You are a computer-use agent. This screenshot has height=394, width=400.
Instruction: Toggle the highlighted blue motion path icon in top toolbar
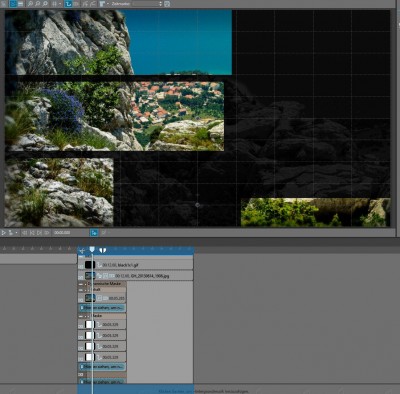68,4
